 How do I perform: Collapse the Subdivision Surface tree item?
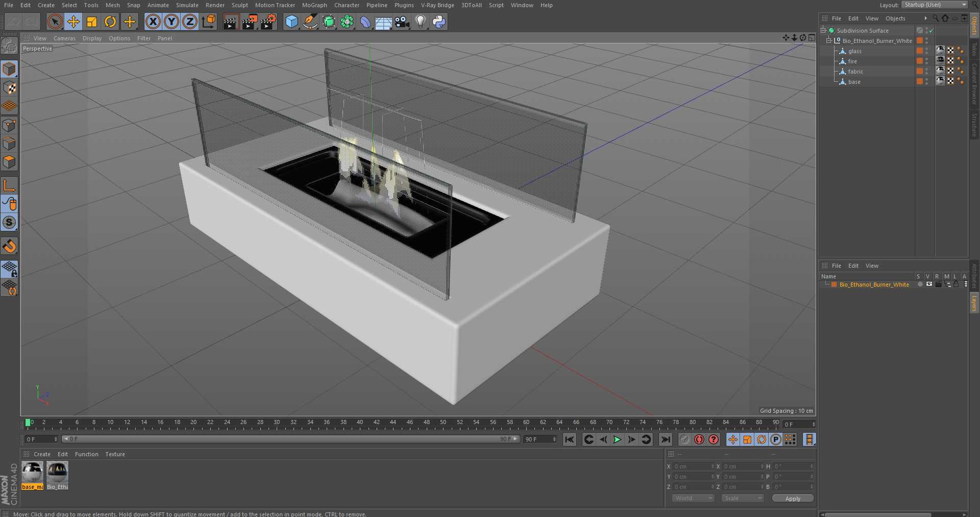[x=823, y=31]
